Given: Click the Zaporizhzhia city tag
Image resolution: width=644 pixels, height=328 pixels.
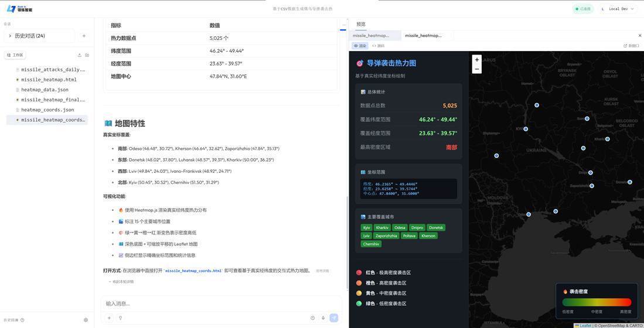Looking at the screenshot, I should click(386, 235).
